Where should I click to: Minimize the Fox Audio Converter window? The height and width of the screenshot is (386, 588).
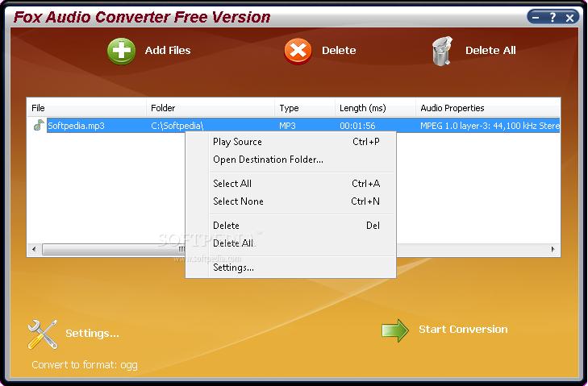point(536,17)
